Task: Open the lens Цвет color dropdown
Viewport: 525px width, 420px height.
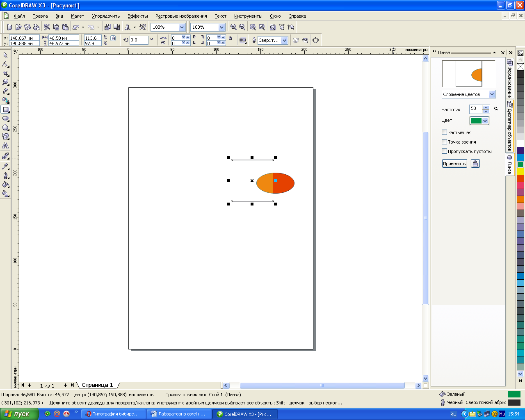Action: [x=486, y=121]
